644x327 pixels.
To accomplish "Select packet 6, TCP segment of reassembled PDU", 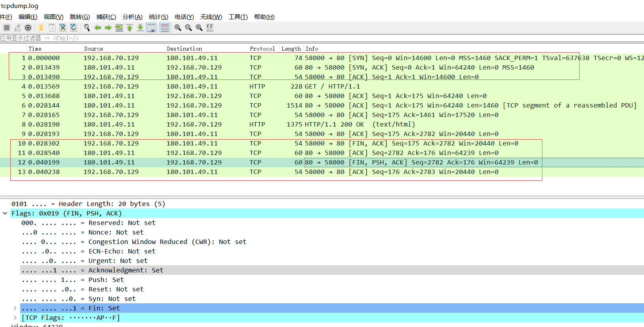I will click(322, 106).
